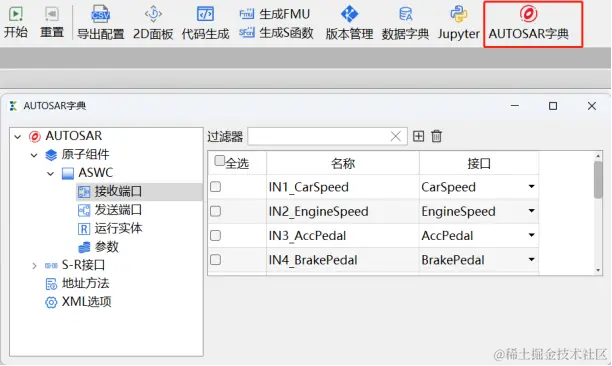Click the trash delete icon

(x=436, y=136)
